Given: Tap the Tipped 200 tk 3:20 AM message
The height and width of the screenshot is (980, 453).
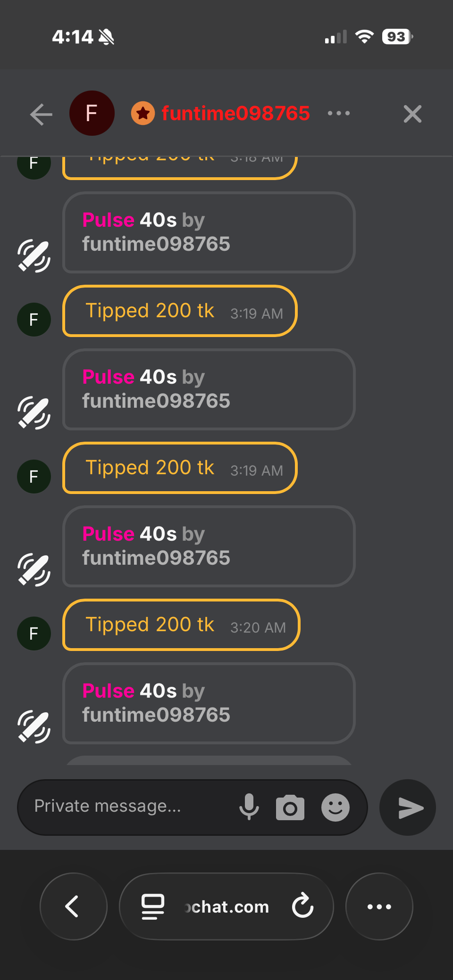Looking at the screenshot, I should [x=181, y=625].
